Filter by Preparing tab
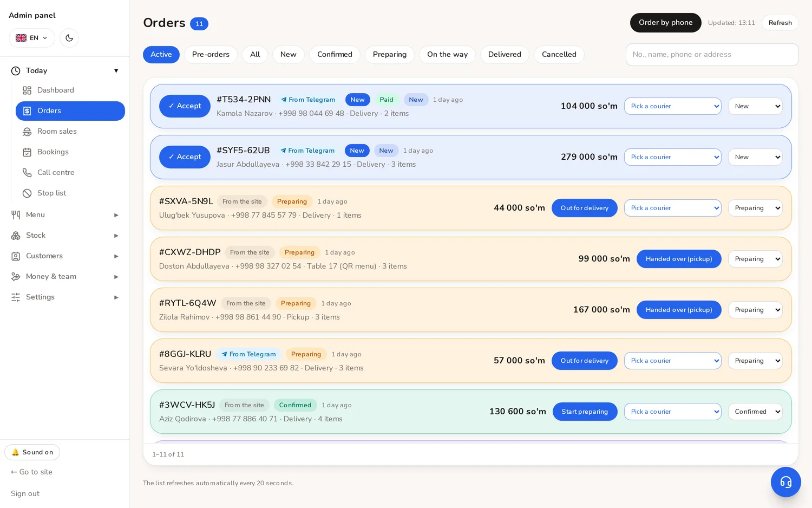Image resolution: width=812 pixels, height=508 pixels. pyautogui.click(x=390, y=55)
